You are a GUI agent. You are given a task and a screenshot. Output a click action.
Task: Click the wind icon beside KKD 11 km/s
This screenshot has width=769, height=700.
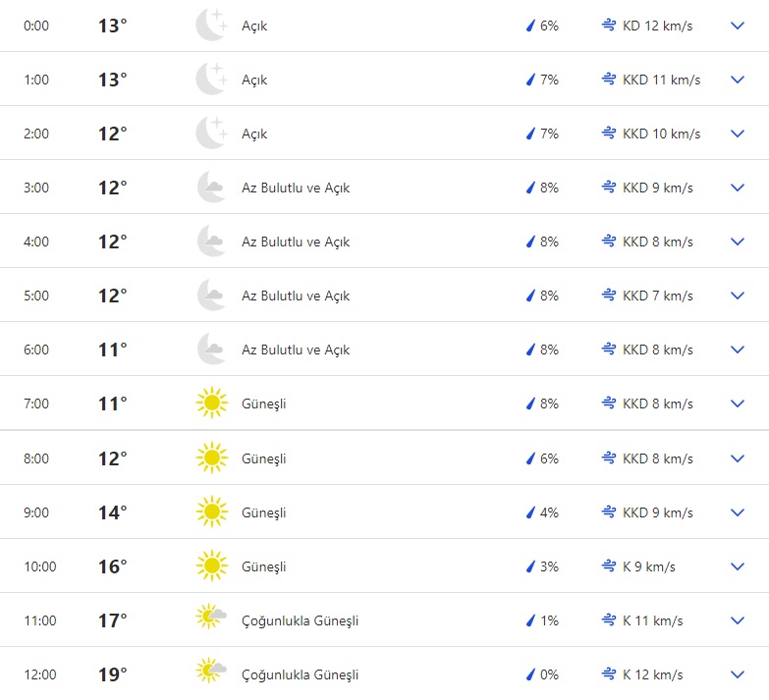pos(609,80)
